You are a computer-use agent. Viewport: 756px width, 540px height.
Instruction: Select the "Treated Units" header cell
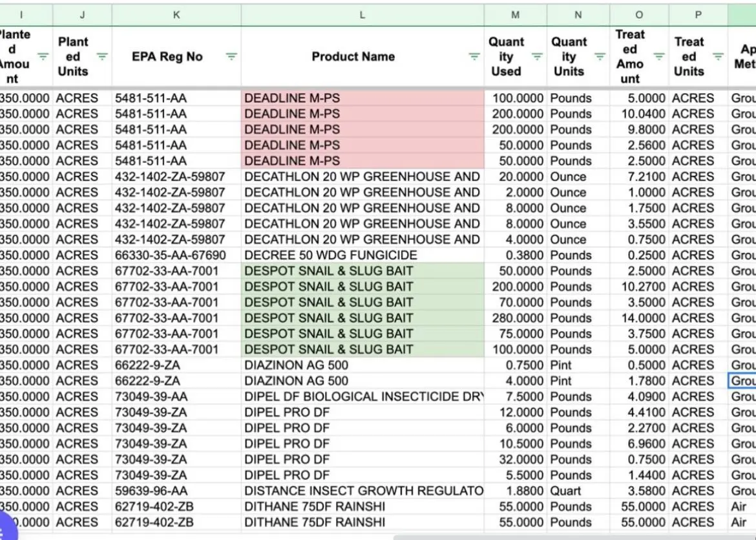(698, 56)
